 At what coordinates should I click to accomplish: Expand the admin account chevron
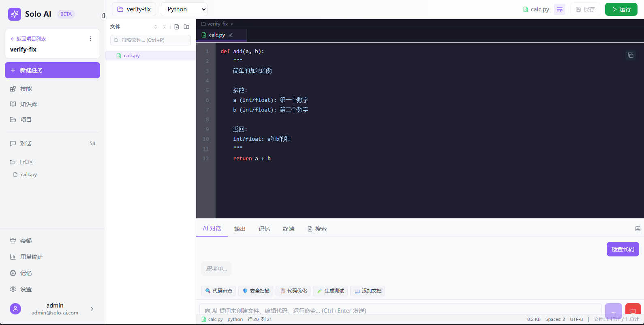[x=92, y=309]
